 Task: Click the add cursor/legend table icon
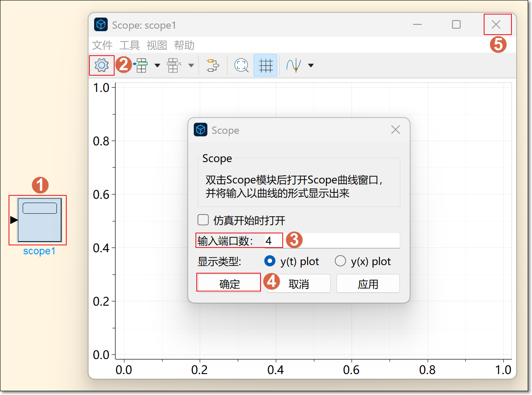[141, 65]
